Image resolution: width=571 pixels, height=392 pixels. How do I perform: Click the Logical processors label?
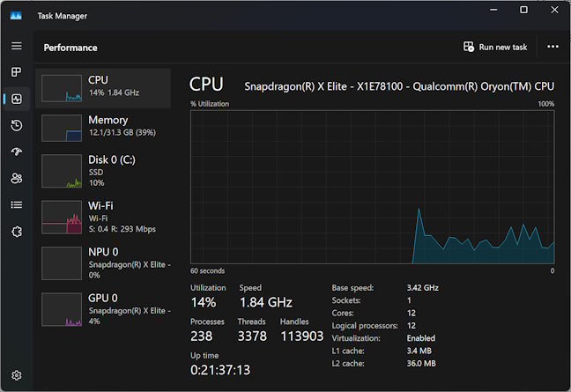point(365,326)
